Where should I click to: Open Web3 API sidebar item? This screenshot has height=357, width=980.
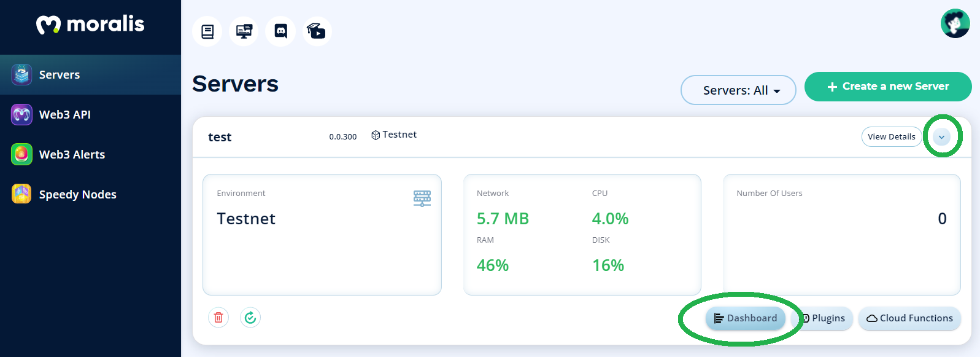[90, 114]
